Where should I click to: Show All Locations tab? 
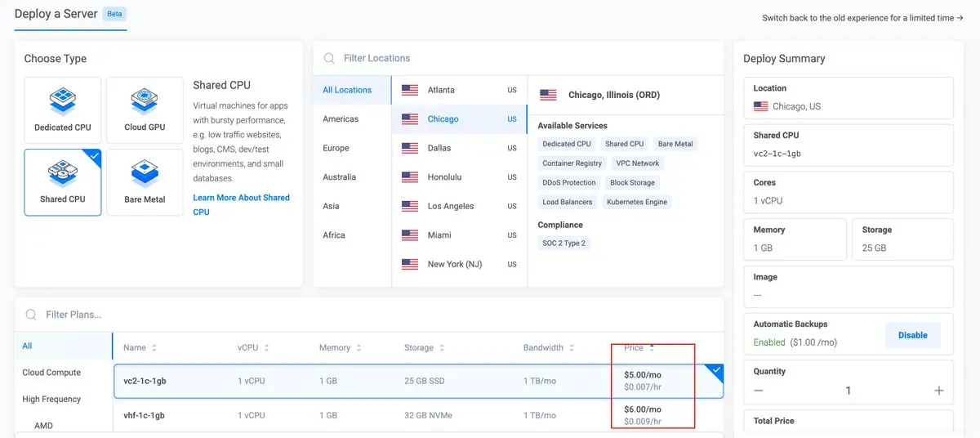click(x=352, y=90)
